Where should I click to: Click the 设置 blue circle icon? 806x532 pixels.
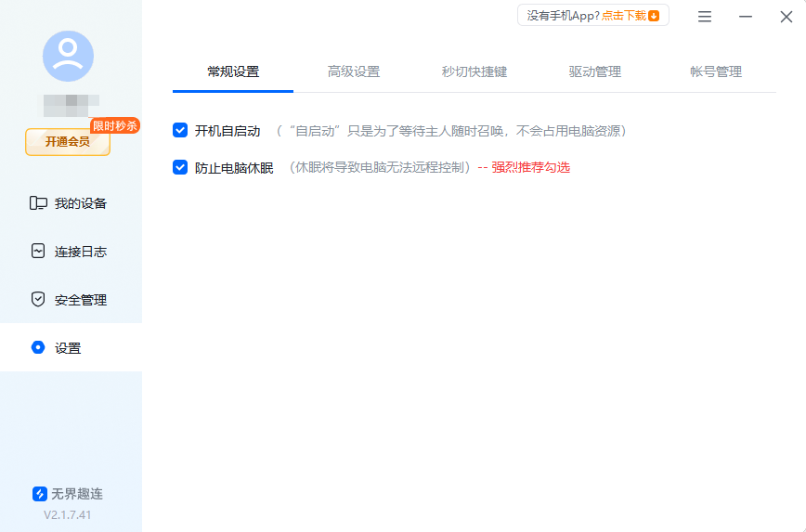(x=38, y=347)
